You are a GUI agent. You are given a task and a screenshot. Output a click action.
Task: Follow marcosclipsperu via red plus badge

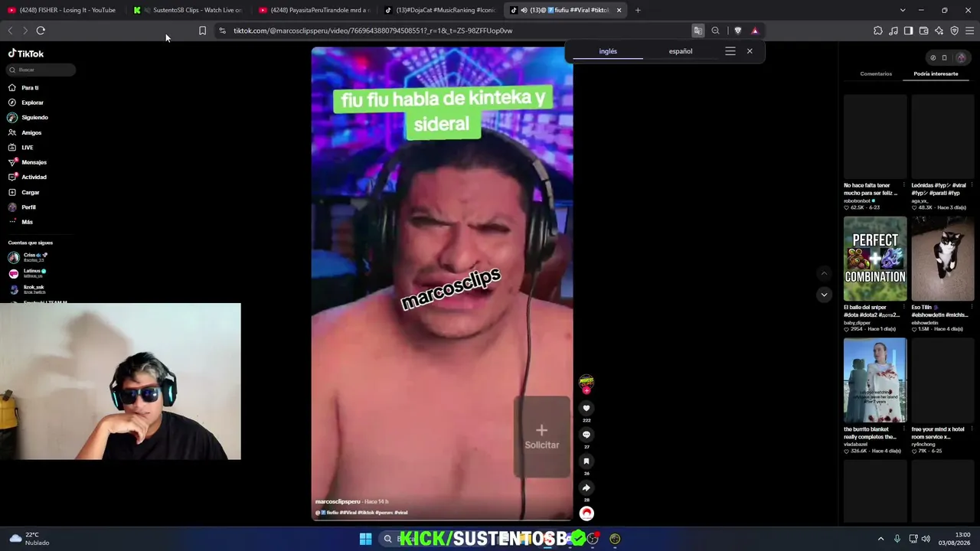click(x=586, y=390)
